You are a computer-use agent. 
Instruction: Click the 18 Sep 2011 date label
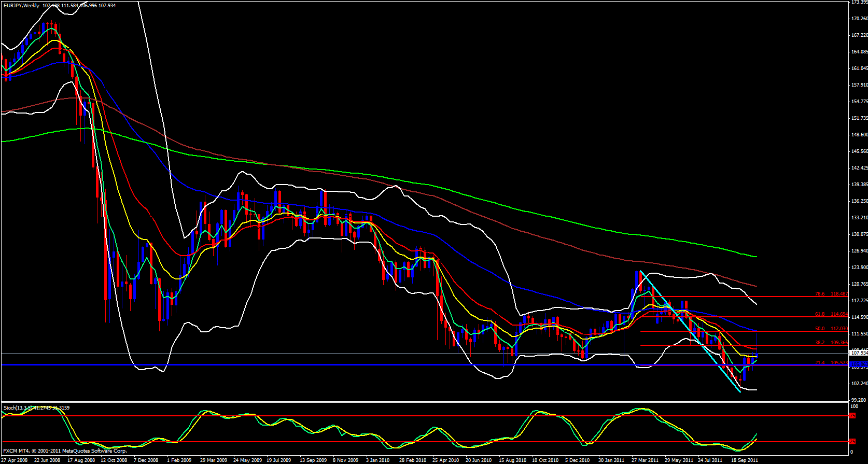tap(744, 460)
